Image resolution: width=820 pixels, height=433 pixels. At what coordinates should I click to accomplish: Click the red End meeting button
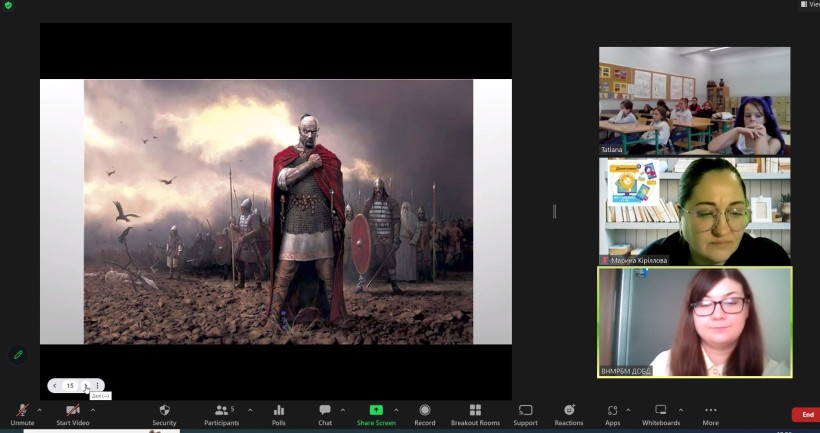click(x=807, y=415)
